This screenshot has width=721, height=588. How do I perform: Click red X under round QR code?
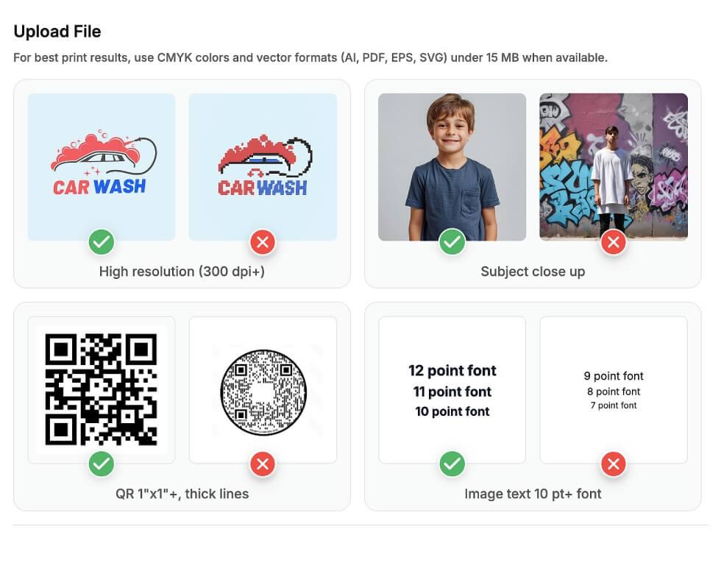[x=263, y=464]
